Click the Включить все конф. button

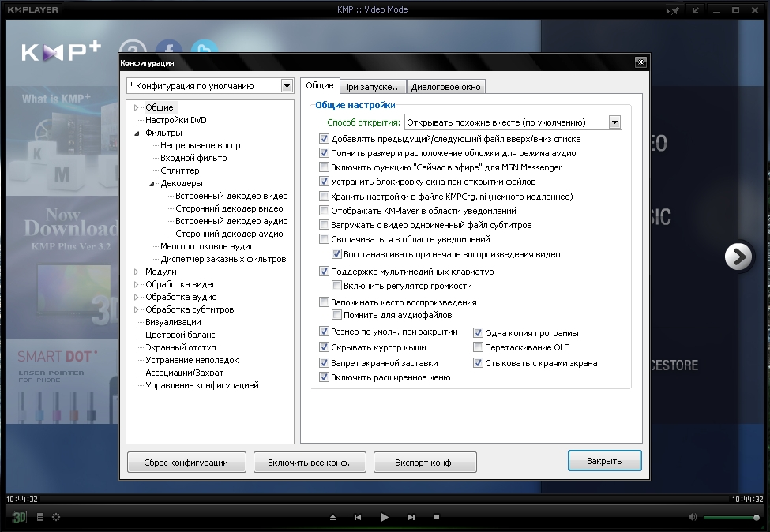pos(310,463)
